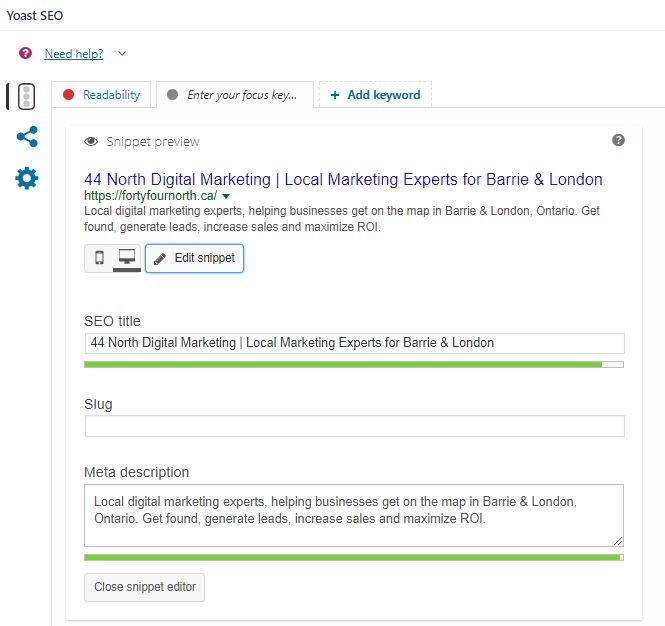The height and width of the screenshot is (626, 665).
Task: Switch snippet preview to desktop view
Action: (127, 257)
